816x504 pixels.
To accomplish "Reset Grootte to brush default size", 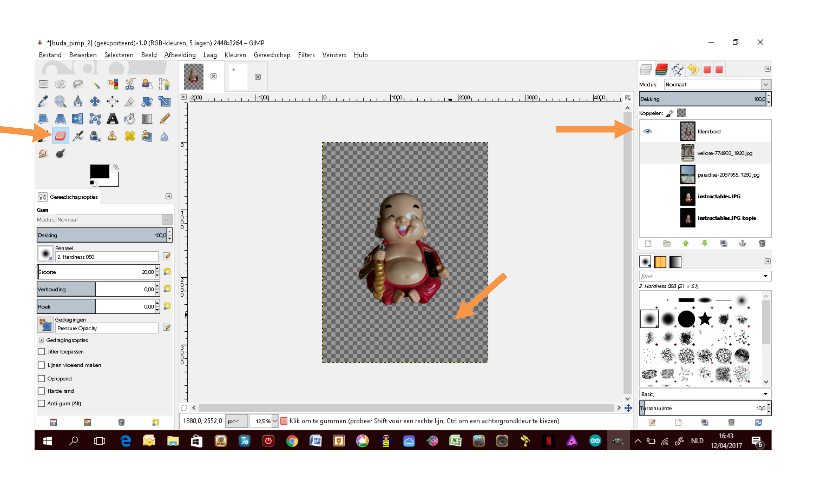I will point(167,272).
